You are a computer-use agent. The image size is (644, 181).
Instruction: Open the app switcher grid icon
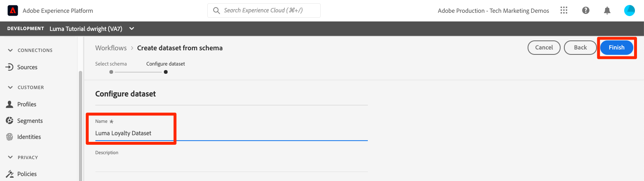pyautogui.click(x=564, y=11)
